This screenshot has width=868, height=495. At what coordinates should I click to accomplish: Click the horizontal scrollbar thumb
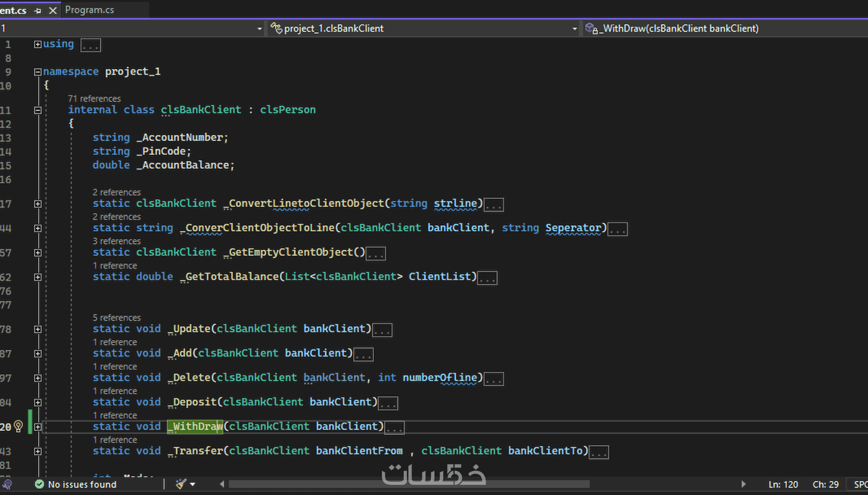coord(409,484)
